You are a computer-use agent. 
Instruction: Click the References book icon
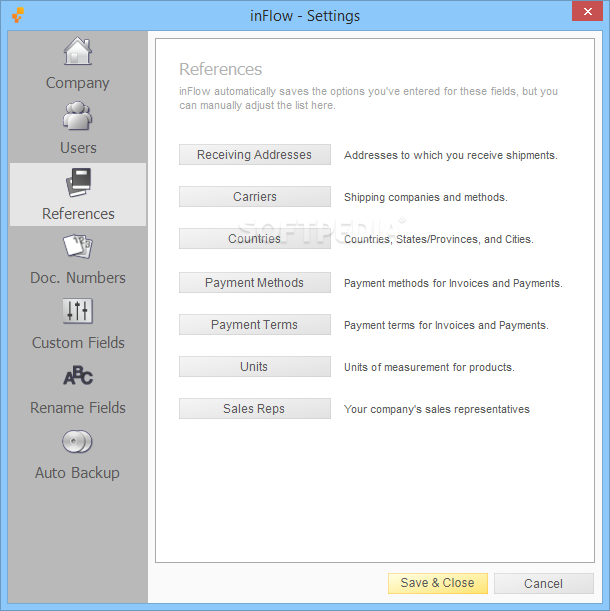tap(78, 182)
